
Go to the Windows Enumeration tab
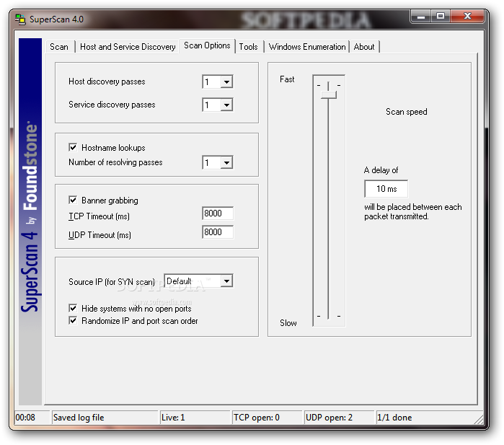[x=307, y=47]
